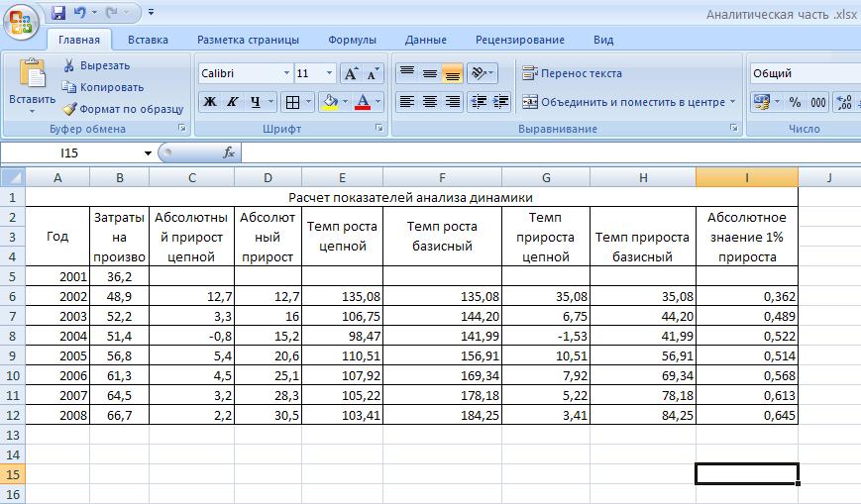Toggle italic К formatting
861x504 pixels.
coord(232,102)
